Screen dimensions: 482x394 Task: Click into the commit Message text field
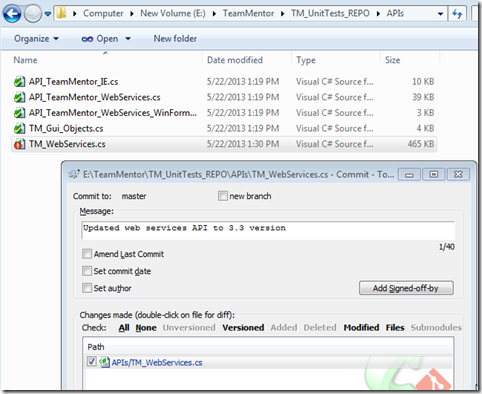pyautogui.click(x=268, y=230)
